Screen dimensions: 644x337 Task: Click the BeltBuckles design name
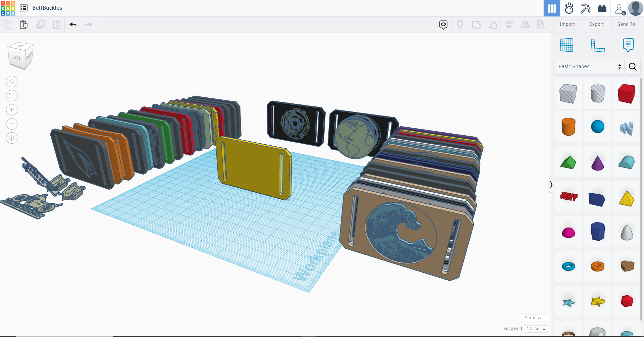pyautogui.click(x=47, y=8)
